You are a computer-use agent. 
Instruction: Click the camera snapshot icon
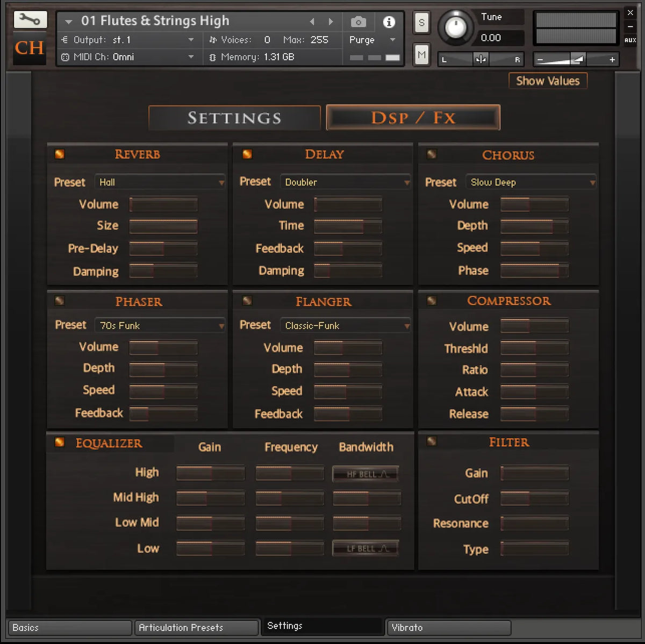tap(358, 22)
